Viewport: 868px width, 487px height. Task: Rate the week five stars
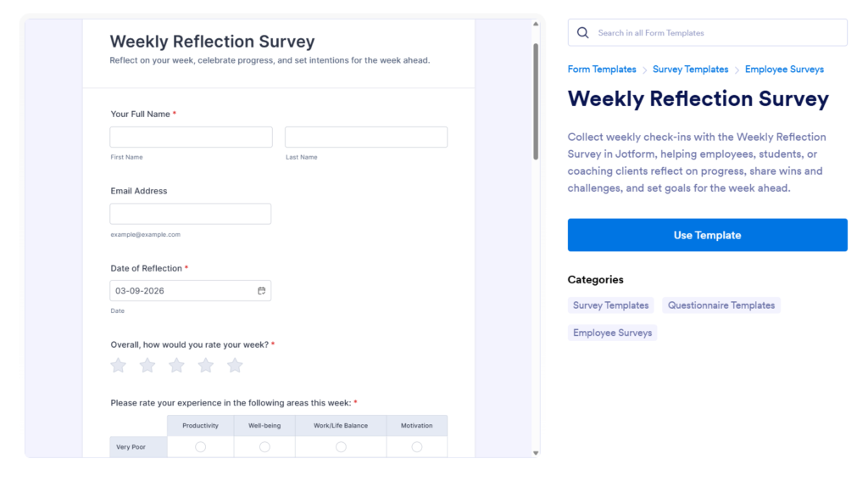[235, 366]
